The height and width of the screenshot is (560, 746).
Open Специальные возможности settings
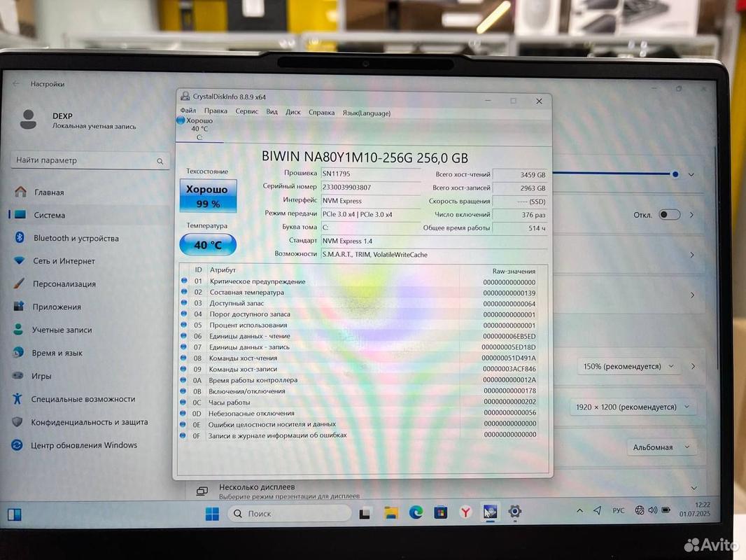[90, 399]
